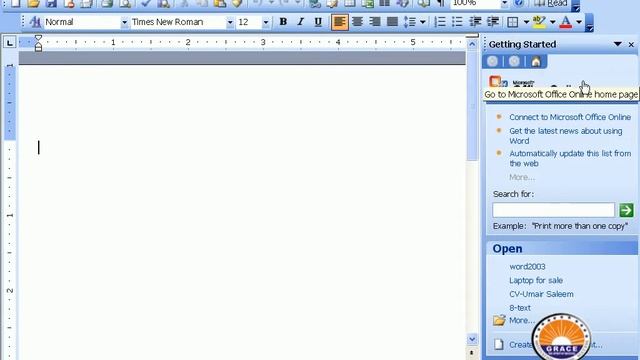This screenshot has height=360, width=640.
Task: Expand the Line Spacing dropdown arrow
Action: coord(422,22)
